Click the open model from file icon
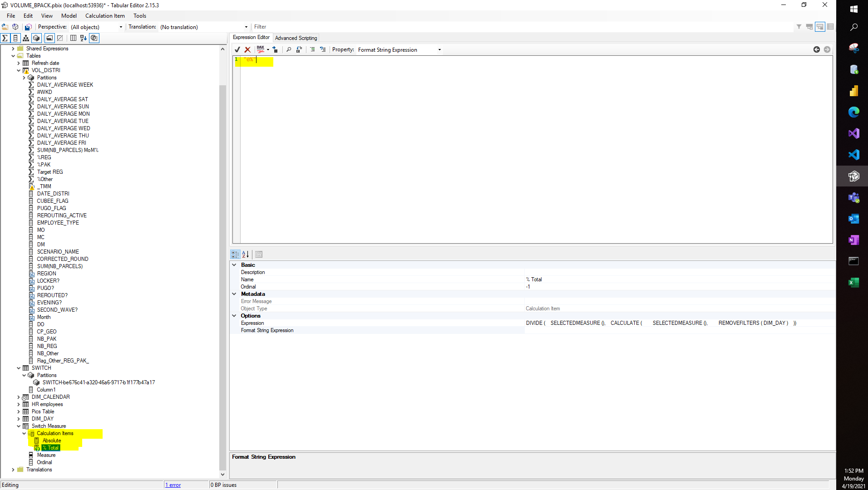Image resolution: width=868 pixels, height=490 pixels. point(5,27)
